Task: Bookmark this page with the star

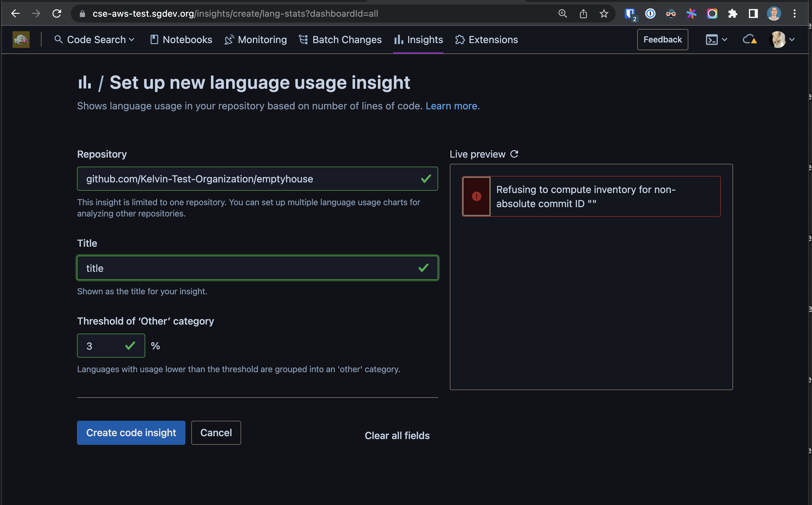Action: tap(604, 14)
